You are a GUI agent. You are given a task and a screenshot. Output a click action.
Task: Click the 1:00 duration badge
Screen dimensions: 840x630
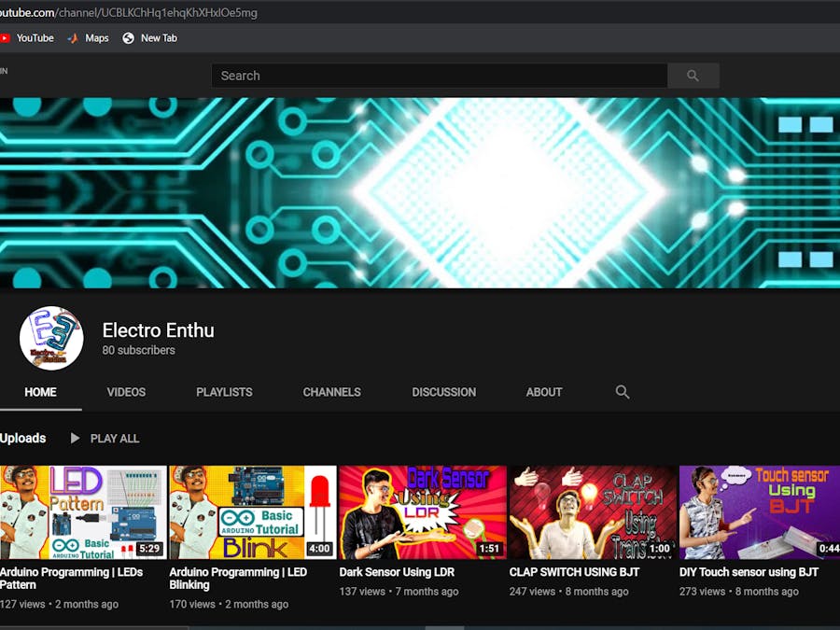pos(659,549)
